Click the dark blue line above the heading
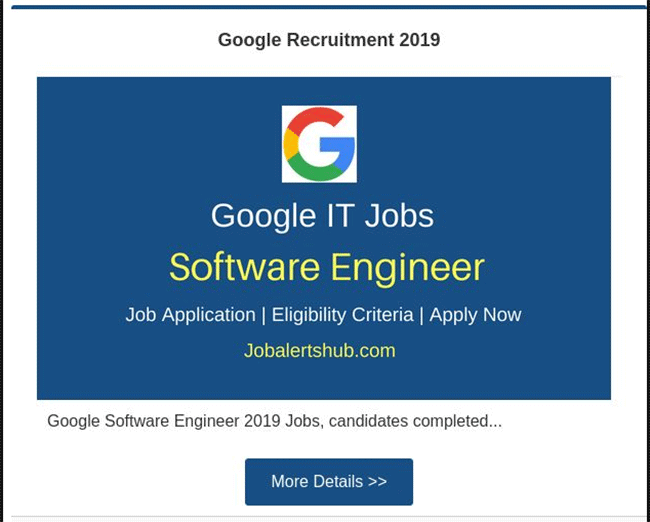The image size is (650, 522). [x=329, y=7]
